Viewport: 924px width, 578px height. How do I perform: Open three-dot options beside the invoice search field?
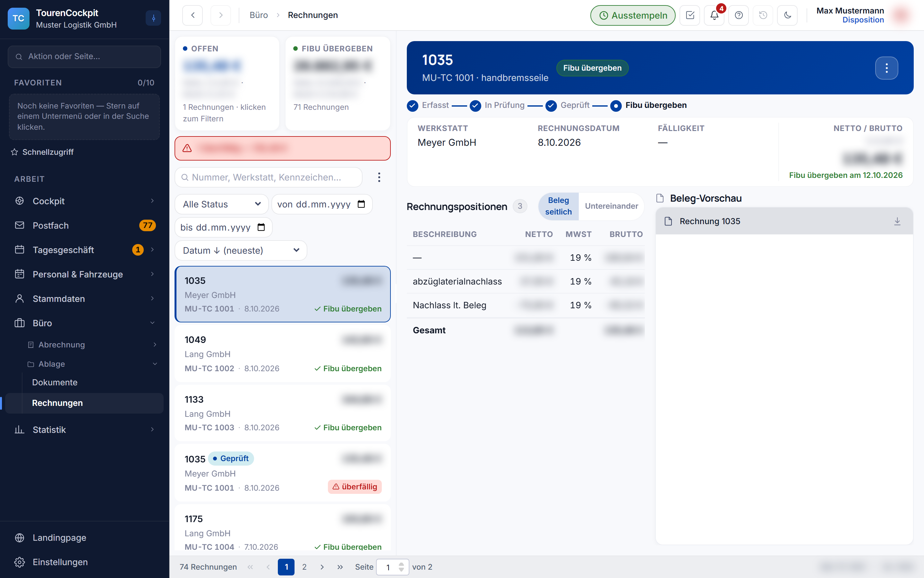[379, 177]
